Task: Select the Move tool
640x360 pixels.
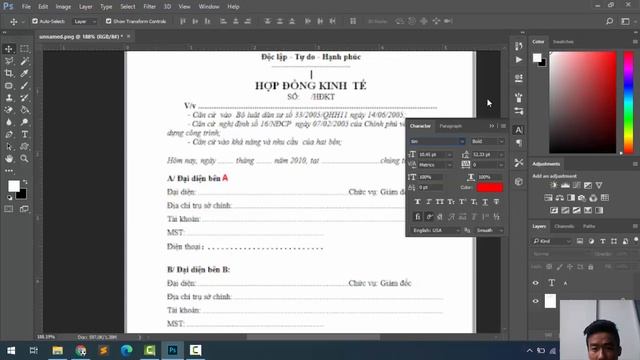Action: tap(9, 49)
